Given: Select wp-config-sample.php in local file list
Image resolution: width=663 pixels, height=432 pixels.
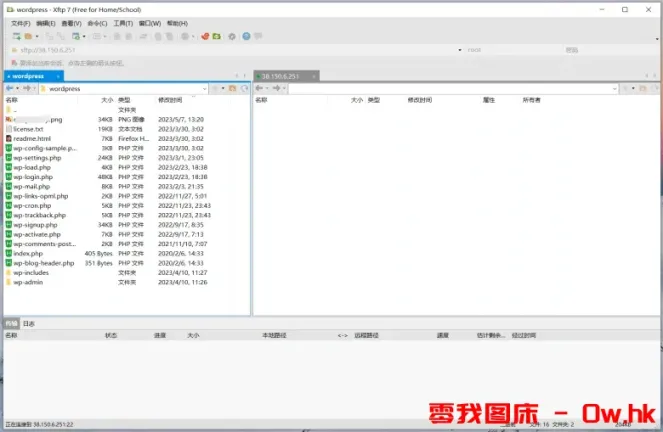Looking at the screenshot, I should click(44, 148).
